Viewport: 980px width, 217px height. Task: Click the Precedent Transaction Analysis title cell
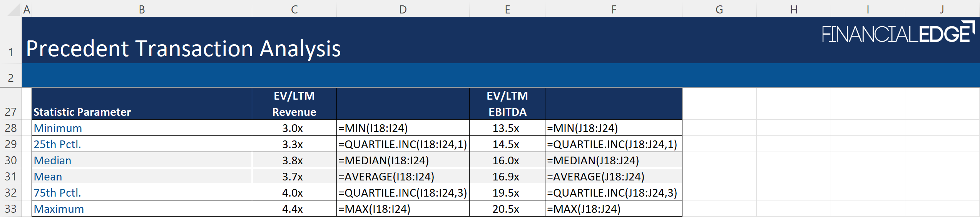[183, 48]
